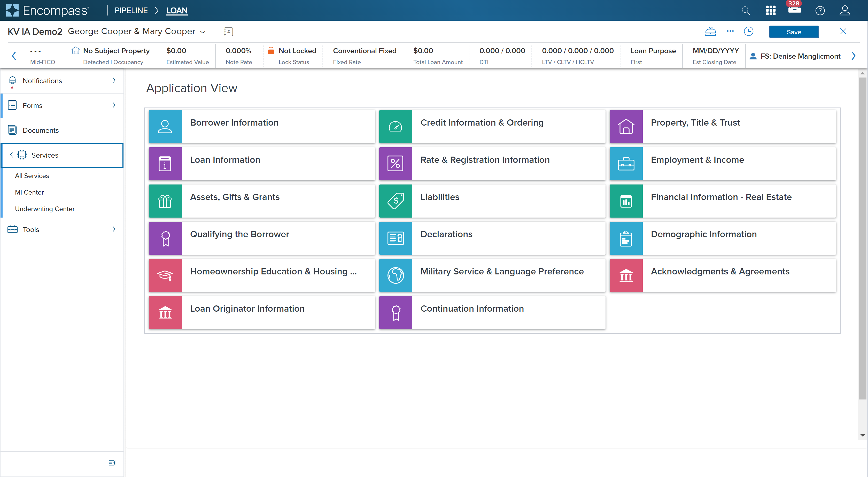This screenshot has width=868, height=477.
Task: Click the Loan Purpose First field
Action: click(653, 56)
